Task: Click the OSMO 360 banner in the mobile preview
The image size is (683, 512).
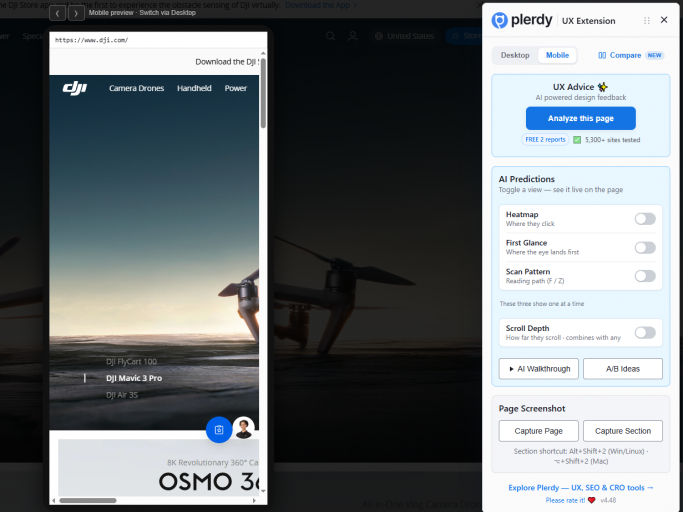Action: (159, 467)
